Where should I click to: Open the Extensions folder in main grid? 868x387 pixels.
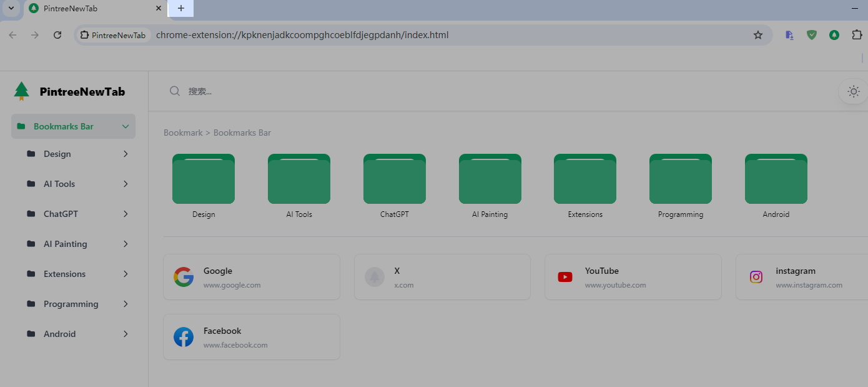click(x=585, y=179)
